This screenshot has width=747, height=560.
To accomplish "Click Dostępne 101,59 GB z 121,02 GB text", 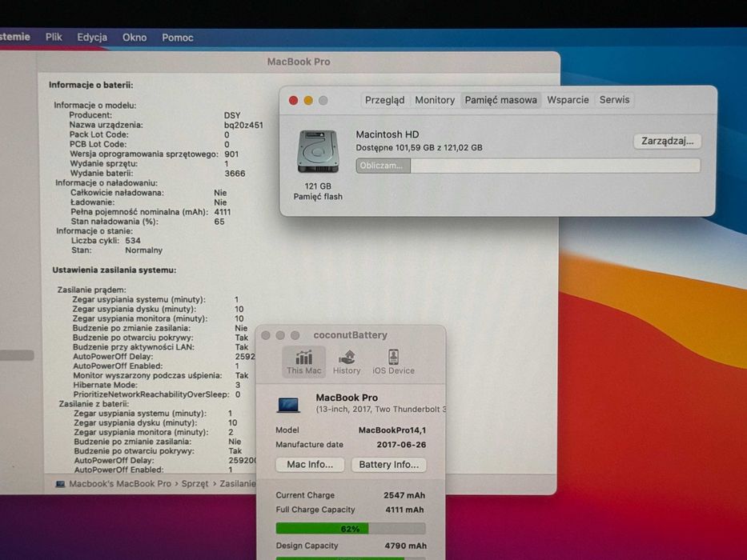I will click(x=420, y=148).
